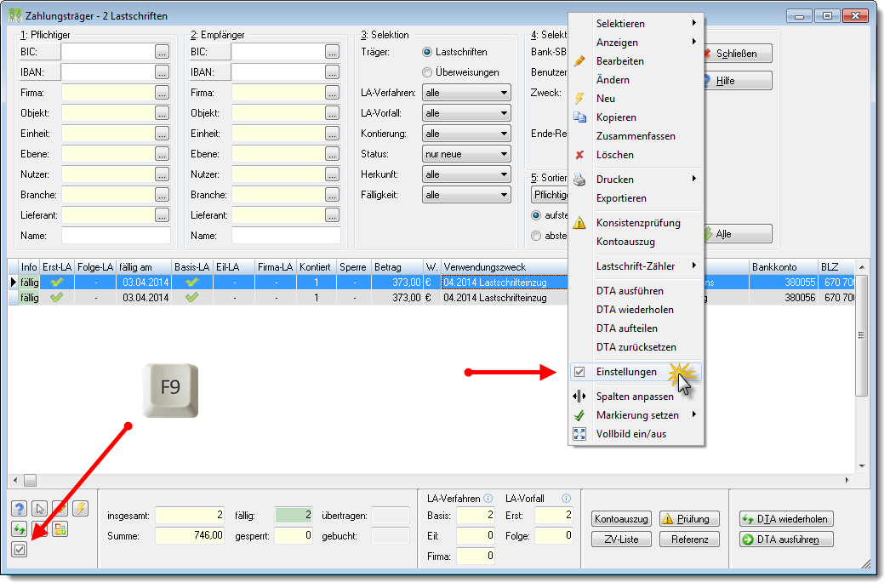Open lookup button for Empfänger Firma

click(333, 93)
